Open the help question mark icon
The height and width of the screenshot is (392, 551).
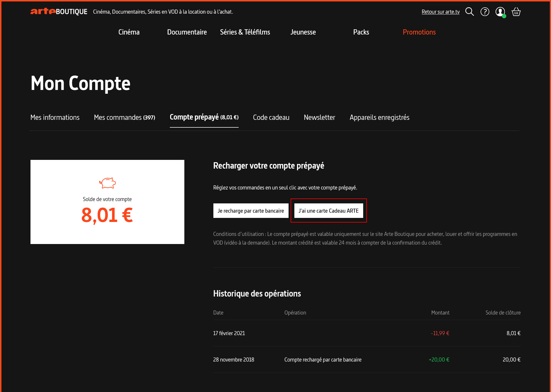[x=485, y=12]
